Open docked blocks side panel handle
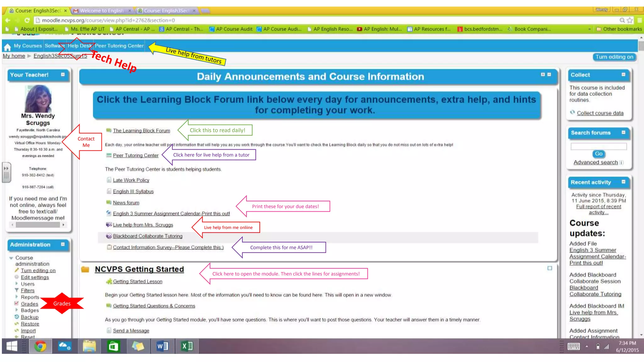Screen dimensions: 644x362 pyautogui.click(x=6, y=172)
